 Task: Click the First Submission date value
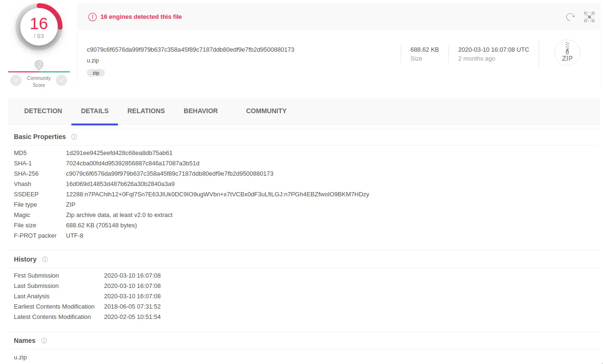(132, 276)
